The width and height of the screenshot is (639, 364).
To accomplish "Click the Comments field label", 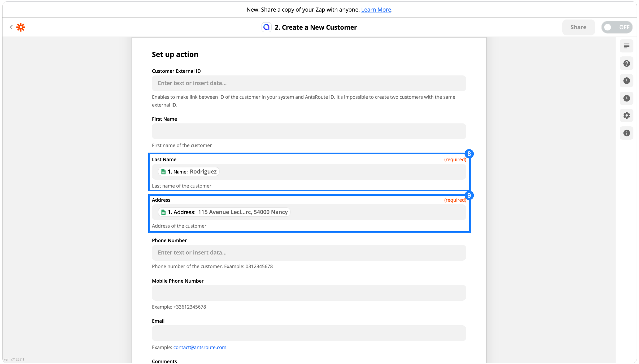I will click(164, 361).
